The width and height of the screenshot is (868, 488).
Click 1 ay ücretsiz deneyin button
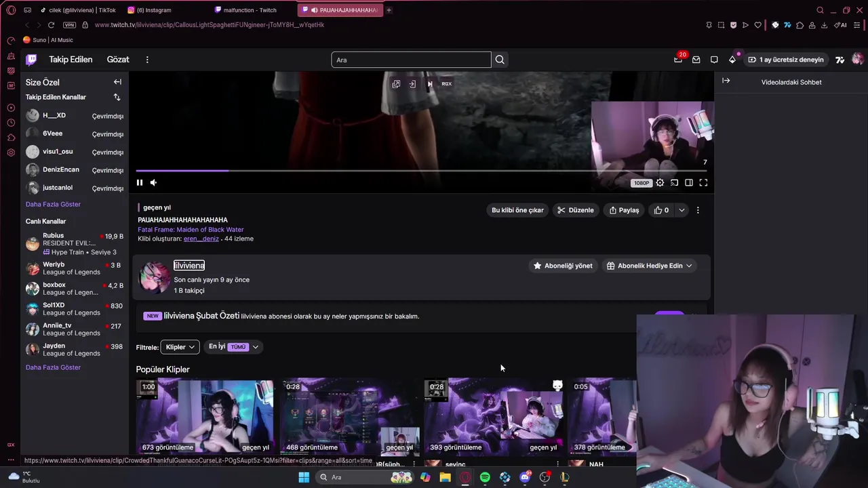pyautogui.click(x=786, y=60)
